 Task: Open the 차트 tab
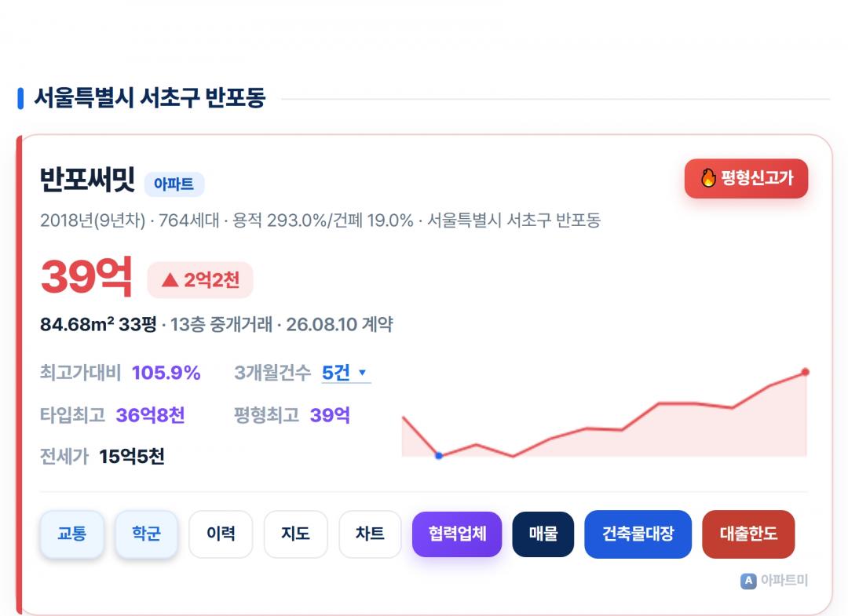[x=370, y=534]
